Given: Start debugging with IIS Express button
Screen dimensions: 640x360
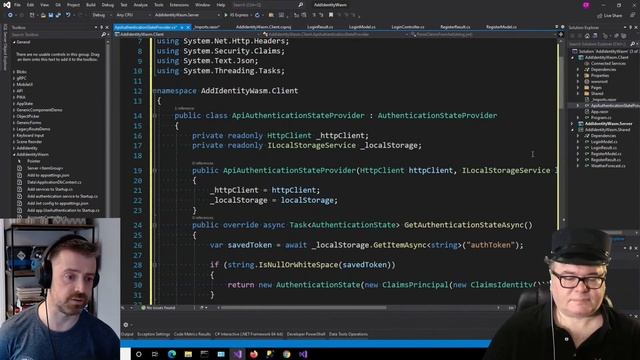Looking at the screenshot, I should point(236,15).
